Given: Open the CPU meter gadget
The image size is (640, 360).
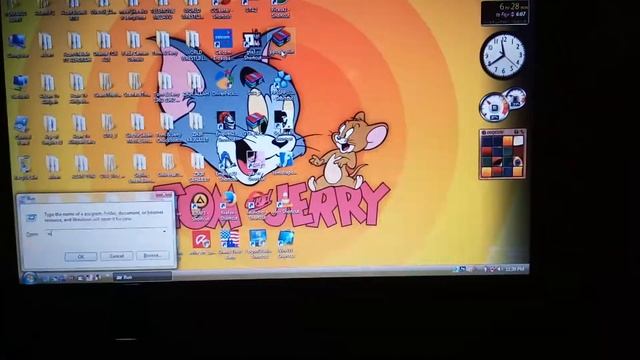Looking at the screenshot, I should 502,105.
